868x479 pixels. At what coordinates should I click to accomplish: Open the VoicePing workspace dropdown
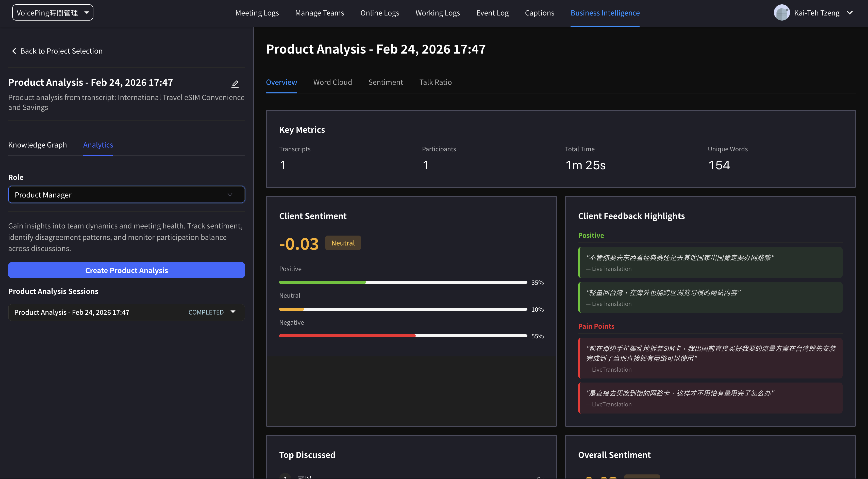[x=53, y=13]
